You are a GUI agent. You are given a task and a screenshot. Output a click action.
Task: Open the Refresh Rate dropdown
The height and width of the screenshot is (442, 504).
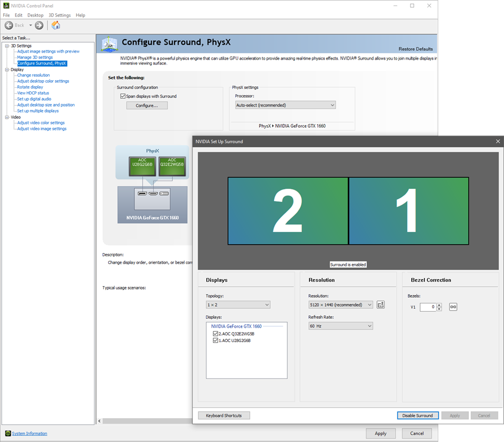(340, 326)
